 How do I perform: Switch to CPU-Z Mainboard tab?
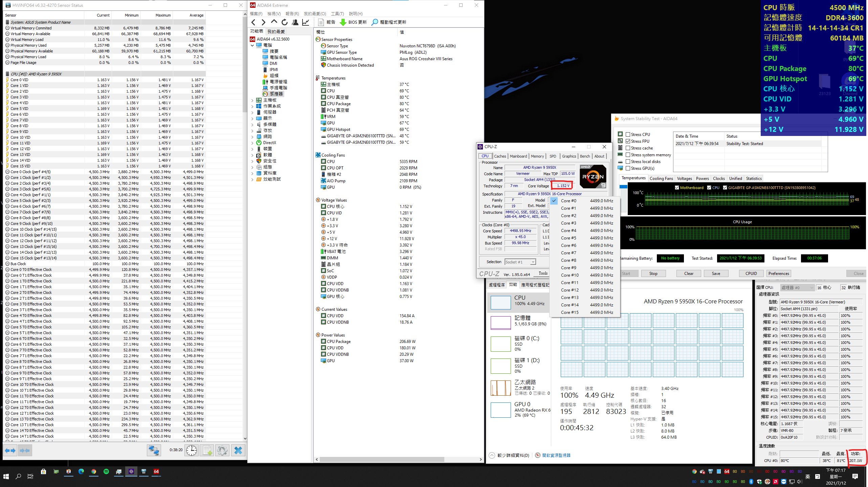tap(518, 156)
